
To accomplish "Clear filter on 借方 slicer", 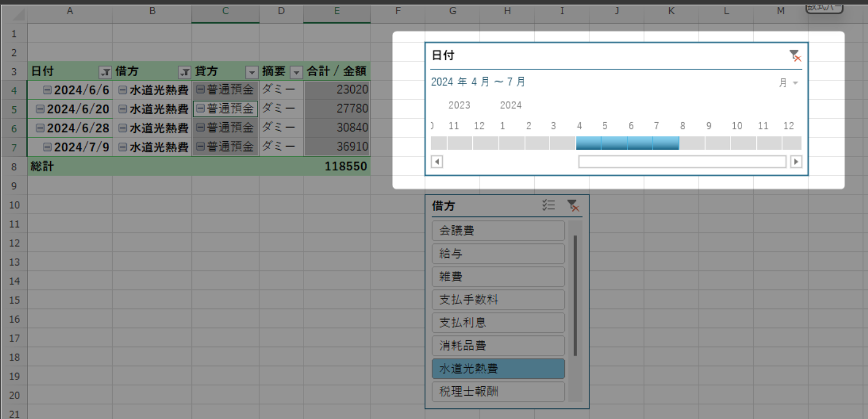I will (572, 206).
